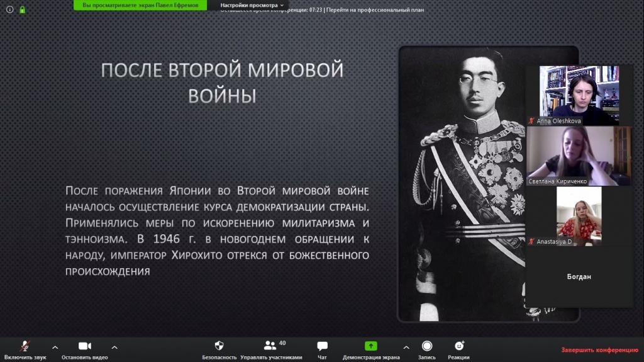
Task: Open the Чат speech bubble
Action: [322, 346]
